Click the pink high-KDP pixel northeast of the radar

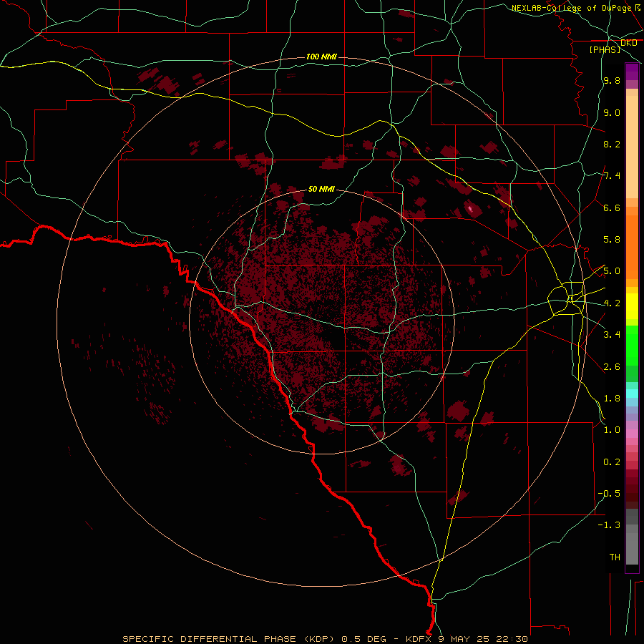coord(471,209)
